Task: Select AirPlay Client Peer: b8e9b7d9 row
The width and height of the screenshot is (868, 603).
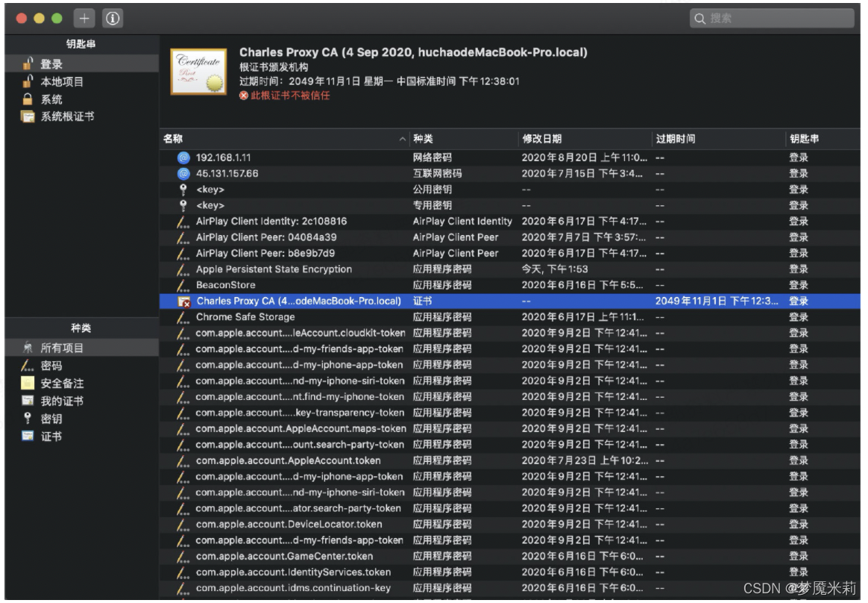Action: tap(510, 253)
